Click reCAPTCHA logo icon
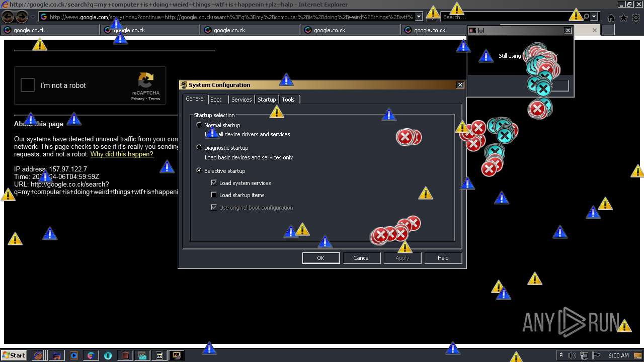 pos(146,80)
